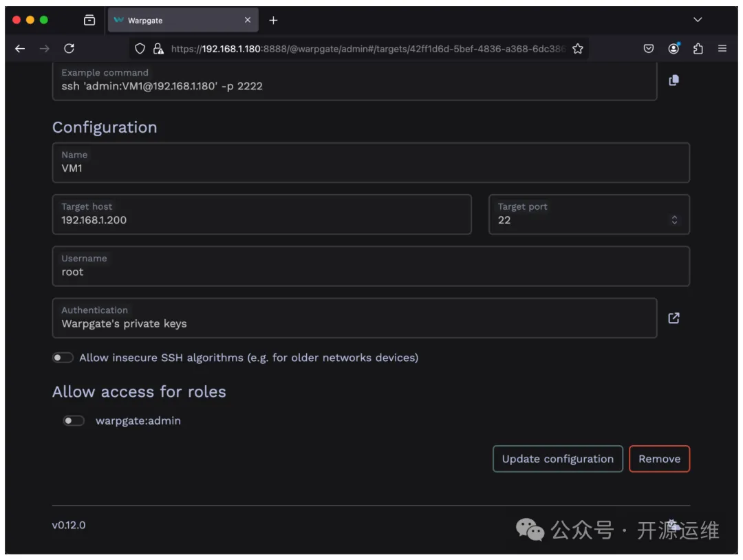Copy the example SSH command
This screenshot has width=743, height=560.
(x=674, y=80)
